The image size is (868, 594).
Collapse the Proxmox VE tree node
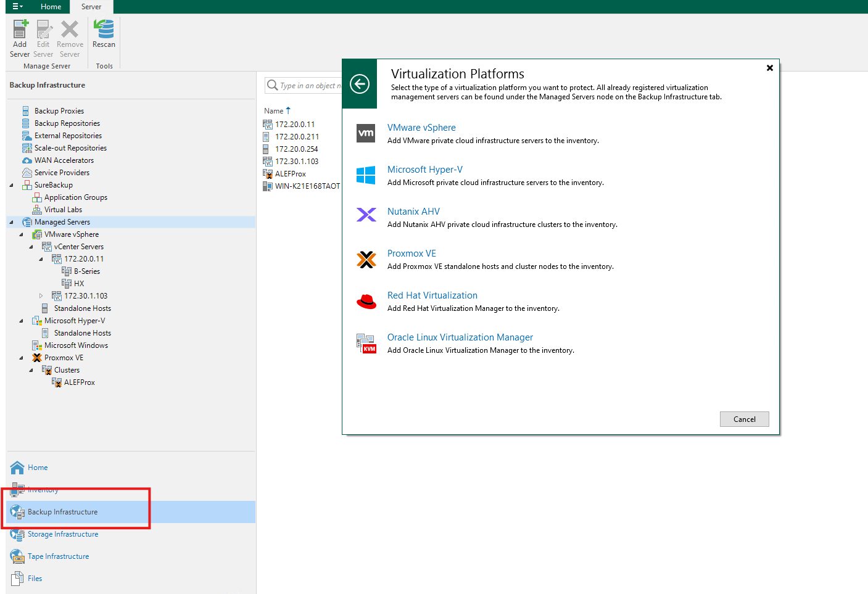click(x=21, y=358)
